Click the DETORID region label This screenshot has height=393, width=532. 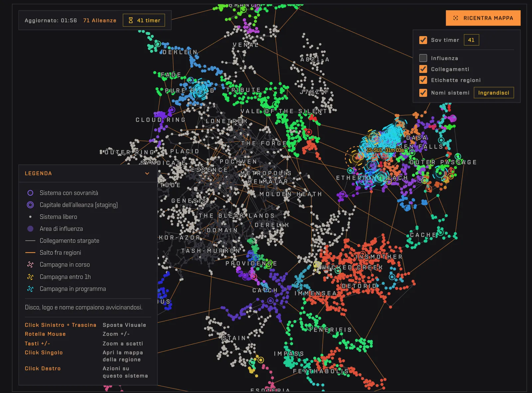click(x=359, y=286)
